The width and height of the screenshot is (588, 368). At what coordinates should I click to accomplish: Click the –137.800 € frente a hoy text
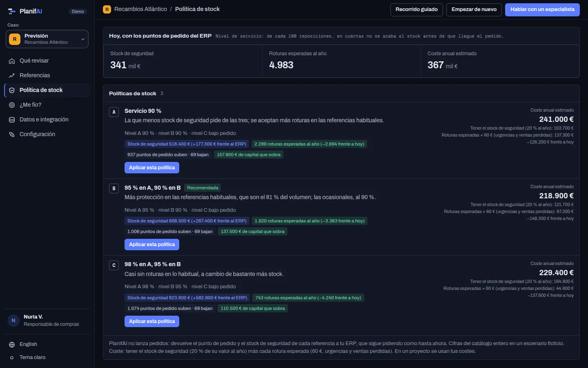click(550, 295)
